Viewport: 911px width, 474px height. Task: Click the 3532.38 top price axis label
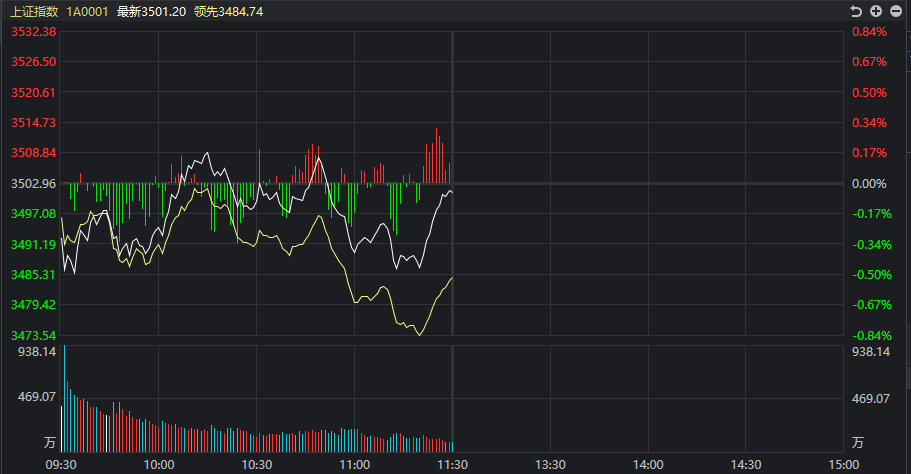pos(33,32)
